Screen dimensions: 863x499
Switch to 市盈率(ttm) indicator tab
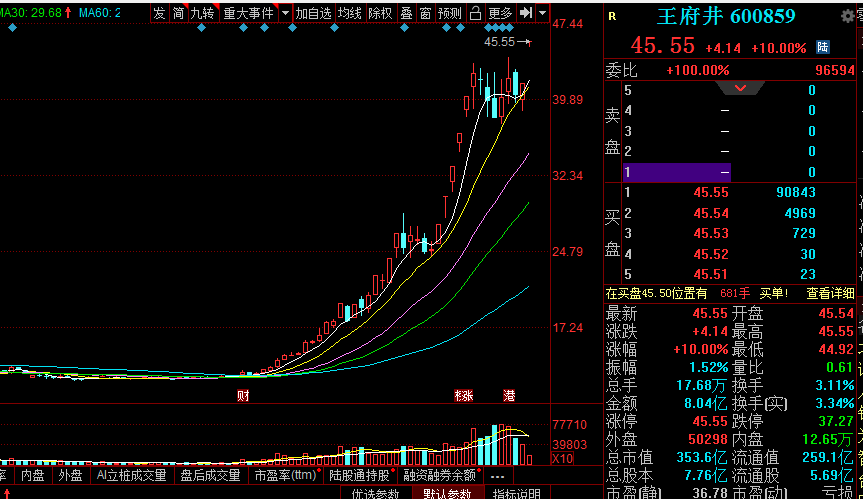(286, 475)
